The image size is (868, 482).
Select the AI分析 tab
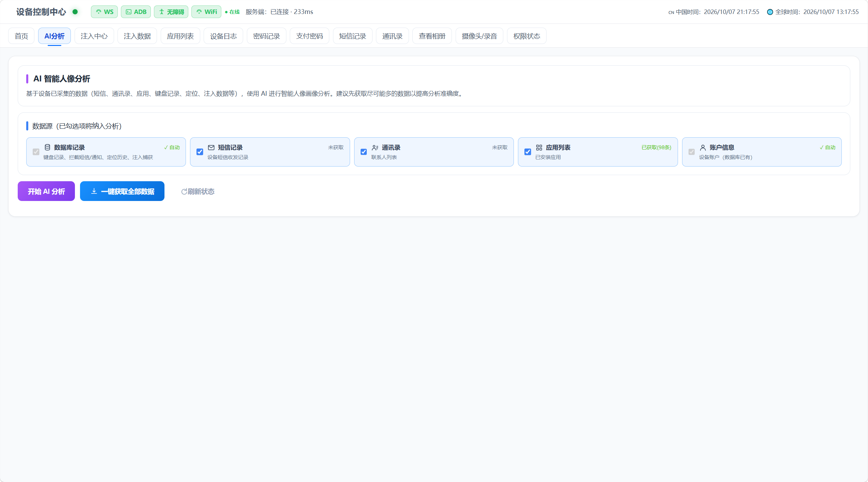[x=54, y=36]
